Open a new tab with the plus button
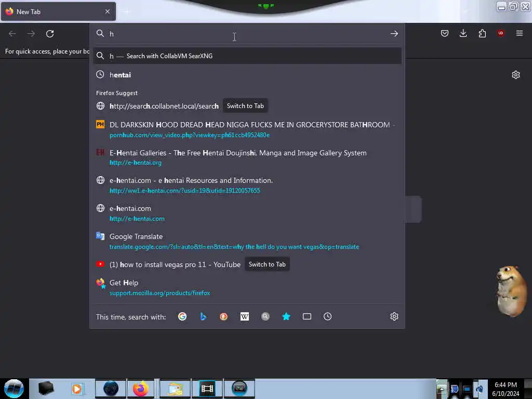Viewport: 532px width, 399px height. pos(127,12)
